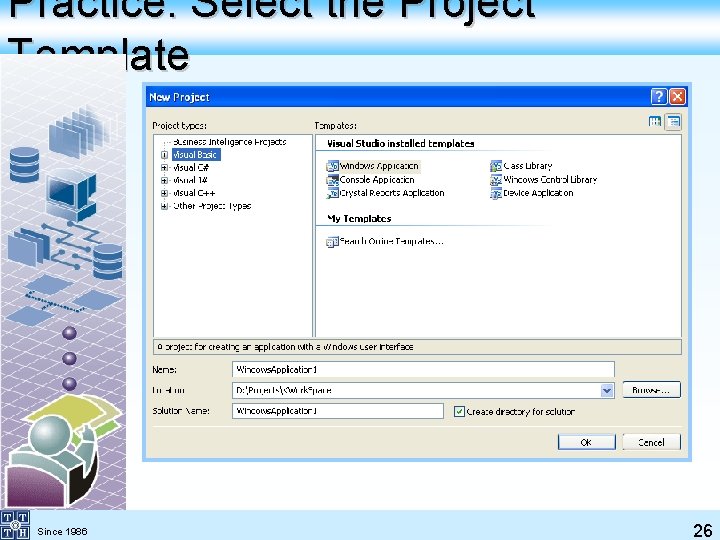720x540 pixels.
Task: Click the Windows Application template icon
Action: (x=332, y=166)
